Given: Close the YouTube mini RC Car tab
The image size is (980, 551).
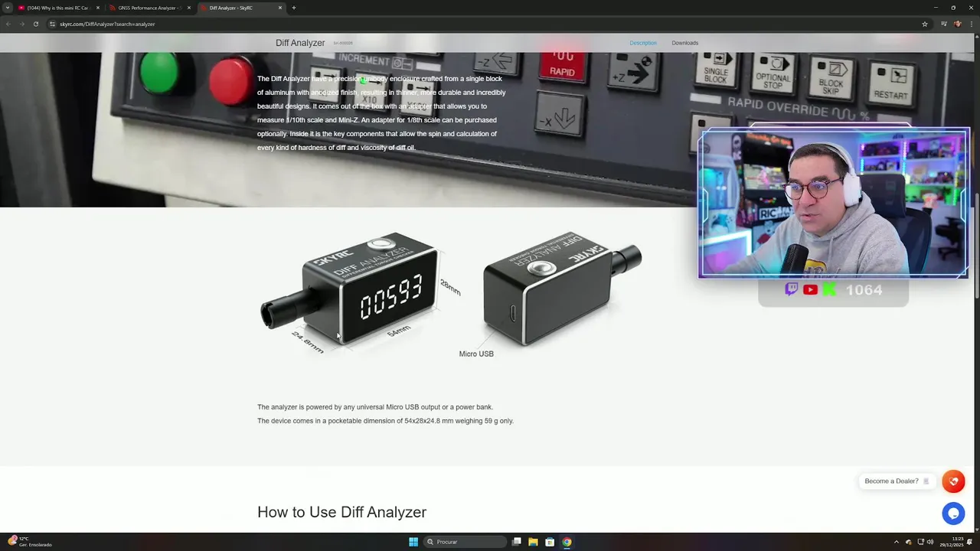Looking at the screenshot, I should [97, 8].
